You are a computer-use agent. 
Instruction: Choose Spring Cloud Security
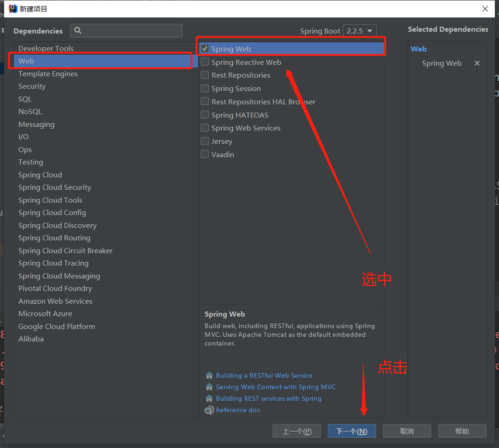[106, 187]
